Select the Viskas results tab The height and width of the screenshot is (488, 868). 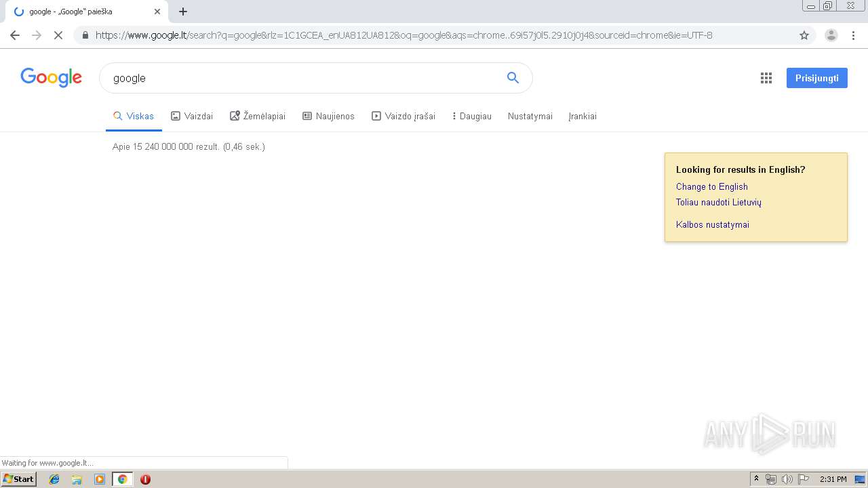pos(134,116)
